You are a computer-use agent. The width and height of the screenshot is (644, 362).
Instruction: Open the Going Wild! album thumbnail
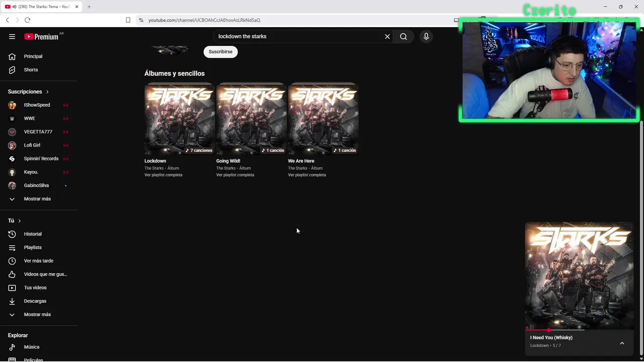(251, 119)
